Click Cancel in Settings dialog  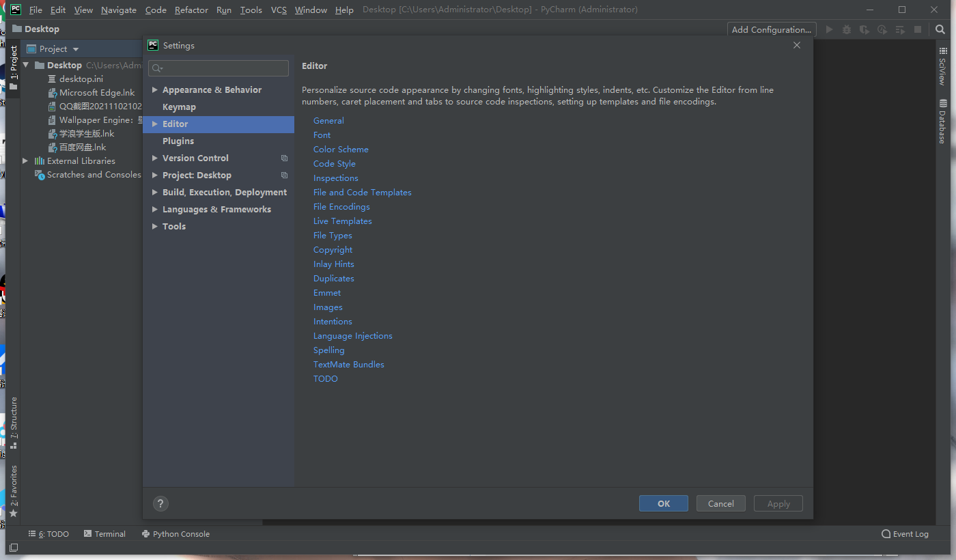tap(721, 503)
